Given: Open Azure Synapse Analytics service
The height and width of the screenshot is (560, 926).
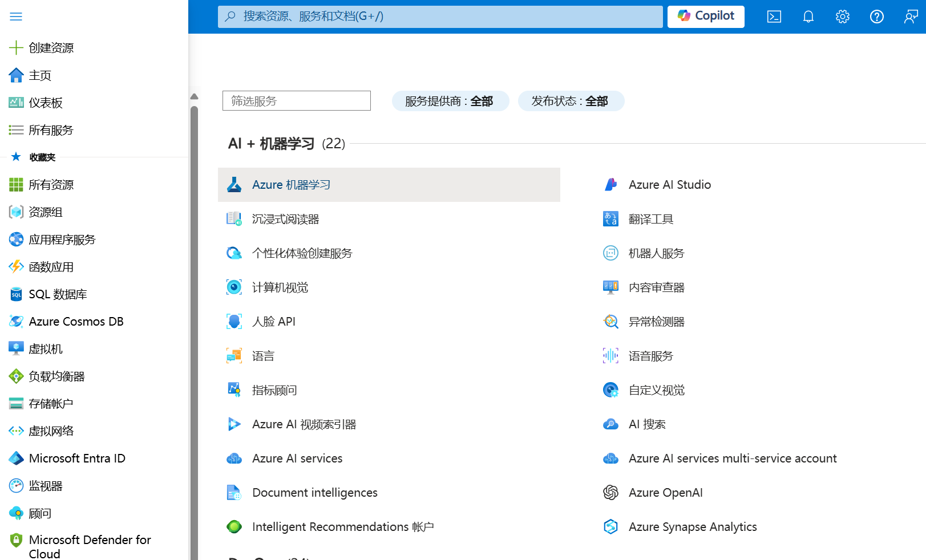Looking at the screenshot, I should click(x=693, y=527).
